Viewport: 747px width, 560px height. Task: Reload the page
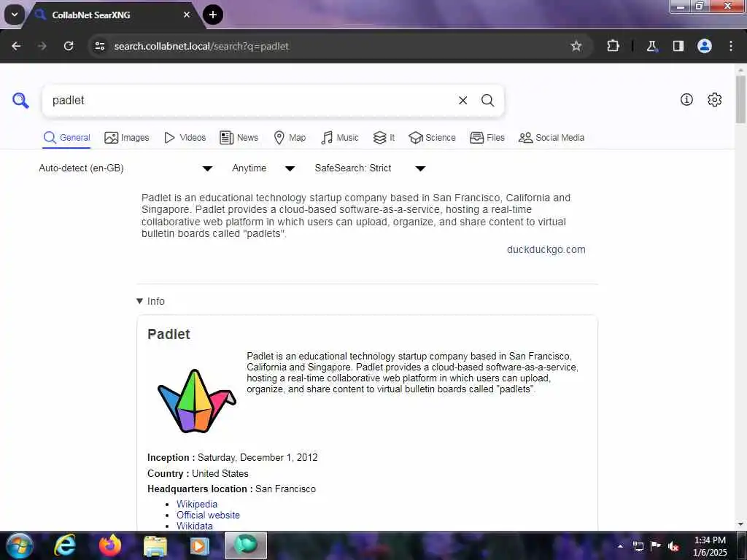pos(69,46)
